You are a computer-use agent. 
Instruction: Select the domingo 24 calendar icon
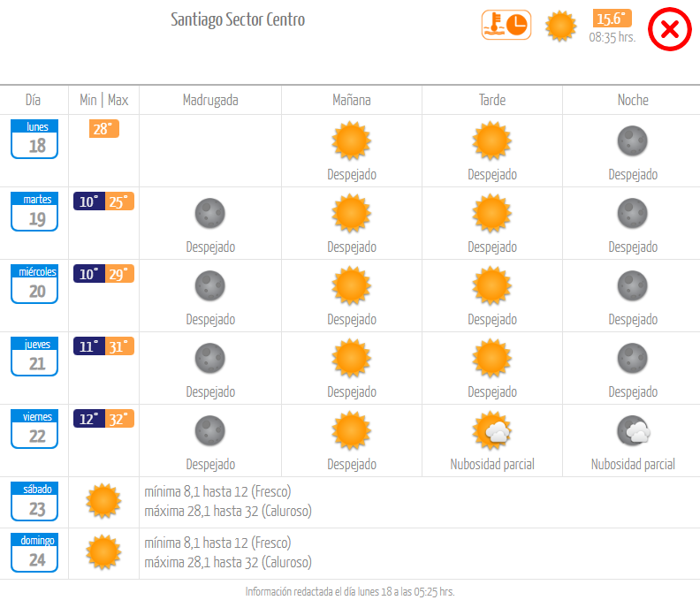[x=34, y=552]
